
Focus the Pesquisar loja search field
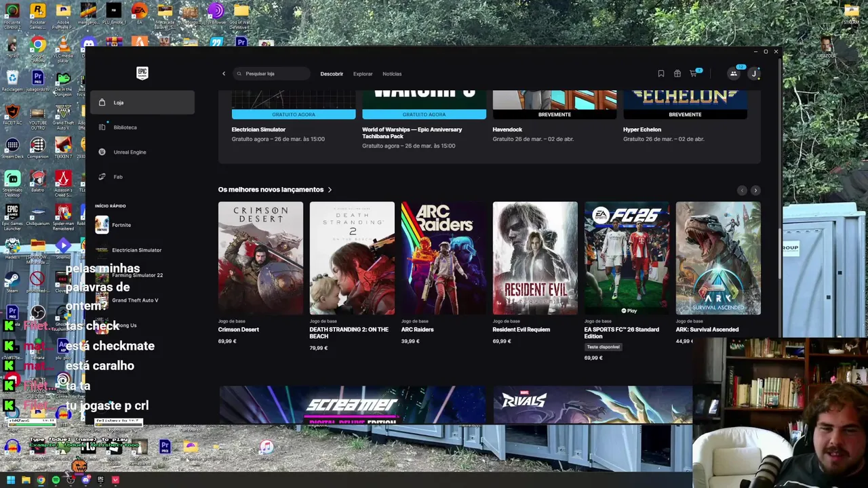(271, 73)
